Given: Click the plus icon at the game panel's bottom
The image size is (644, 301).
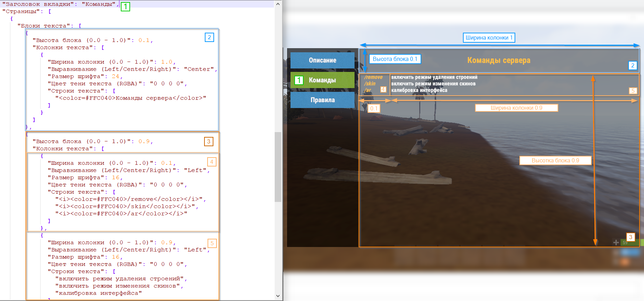Looking at the screenshot, I should coord(616,243).
